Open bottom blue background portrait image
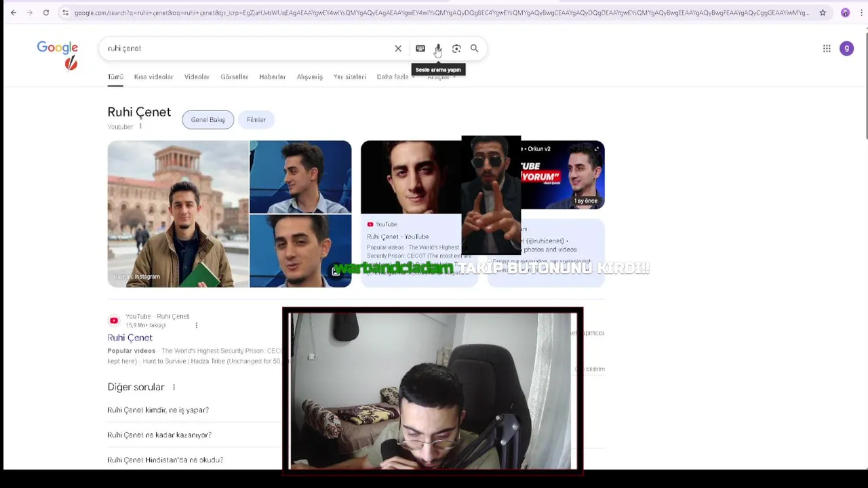The image size is (868, 488). click(x=300, y=251)
